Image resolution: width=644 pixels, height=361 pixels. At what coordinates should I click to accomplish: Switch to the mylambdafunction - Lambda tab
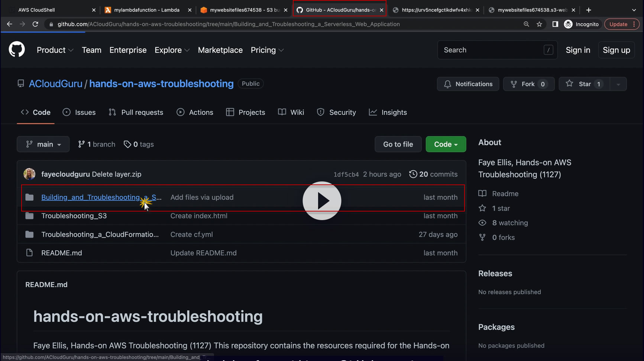click(148, 10)
